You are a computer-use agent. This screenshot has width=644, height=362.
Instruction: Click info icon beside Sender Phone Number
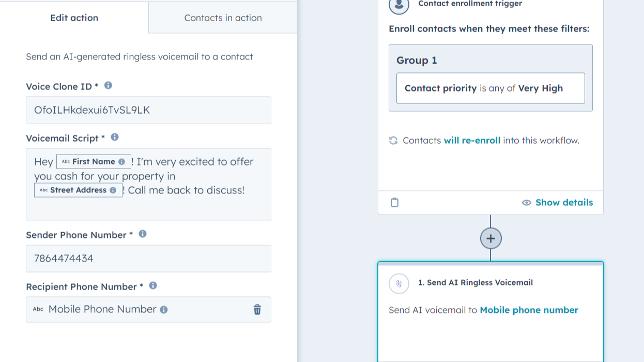point(143,234)
